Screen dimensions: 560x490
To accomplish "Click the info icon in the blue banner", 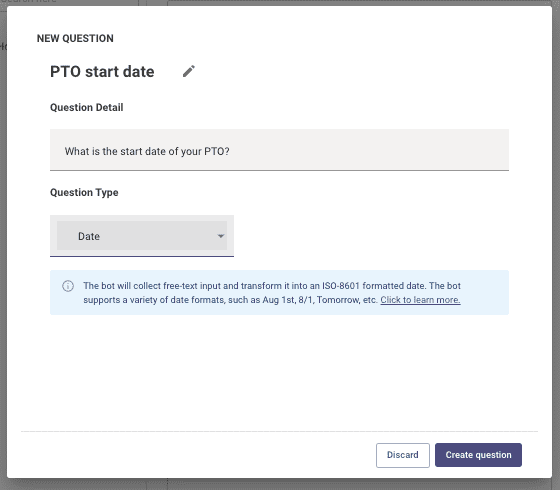I will click(x=68, y=286).
